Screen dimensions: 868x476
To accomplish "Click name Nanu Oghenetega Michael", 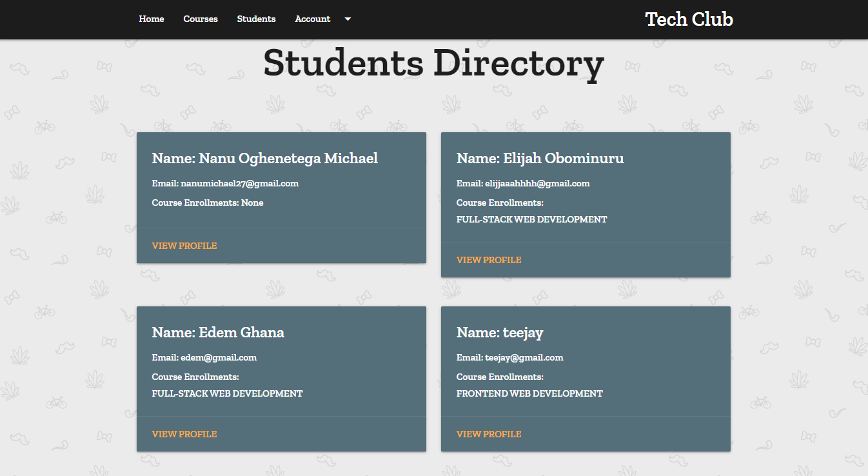I will (265, 158).
